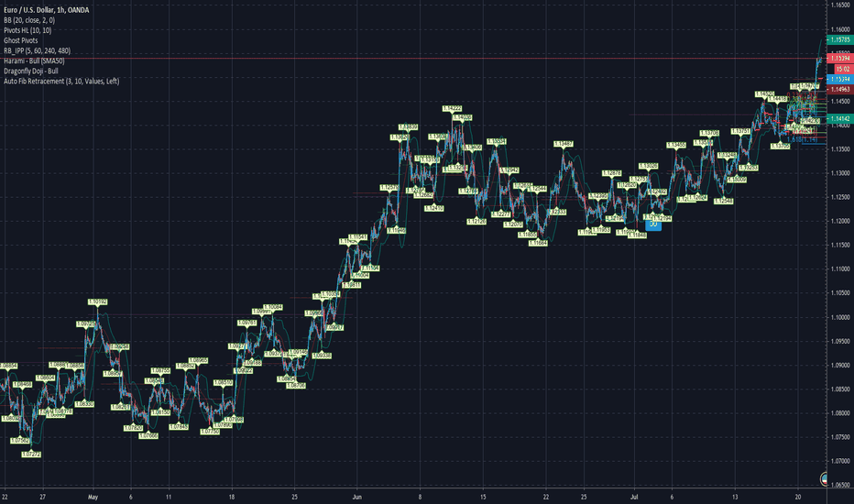Click the blue event marker near Jul
This screenshot has width=854, height=504.
click(x=653, y=225)
